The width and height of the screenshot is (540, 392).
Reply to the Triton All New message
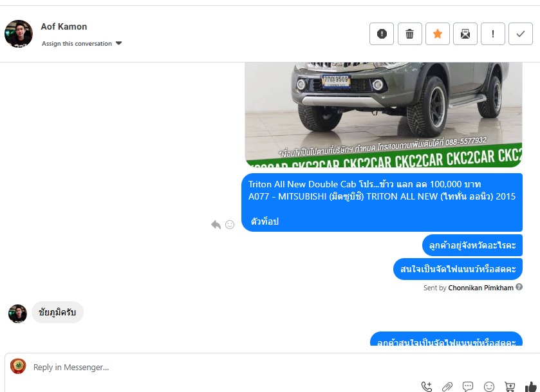click(216, 225)
